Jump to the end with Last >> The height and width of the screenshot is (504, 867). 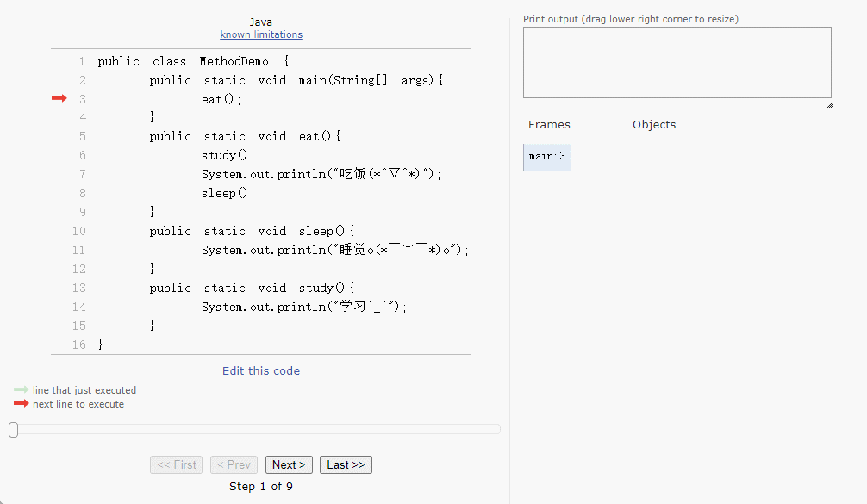point(346,465)
